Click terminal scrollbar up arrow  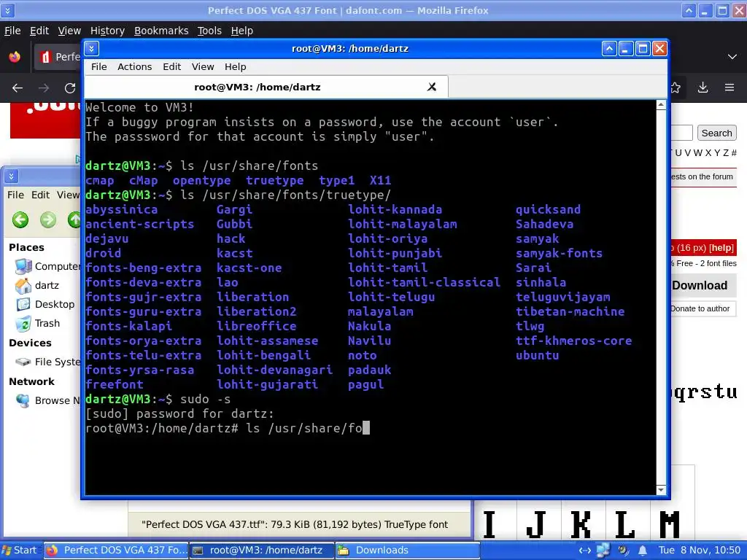click(x=661, y=106)
